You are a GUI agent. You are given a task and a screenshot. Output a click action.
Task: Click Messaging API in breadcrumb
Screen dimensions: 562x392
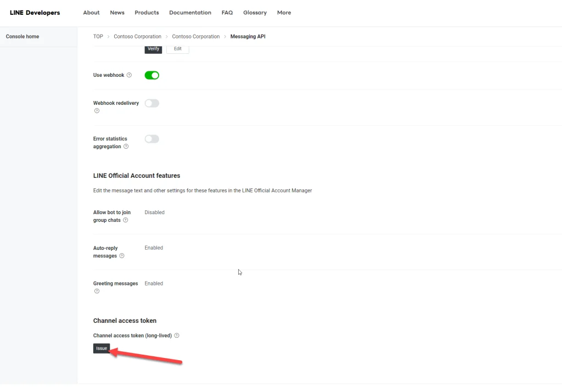point(248,37)
